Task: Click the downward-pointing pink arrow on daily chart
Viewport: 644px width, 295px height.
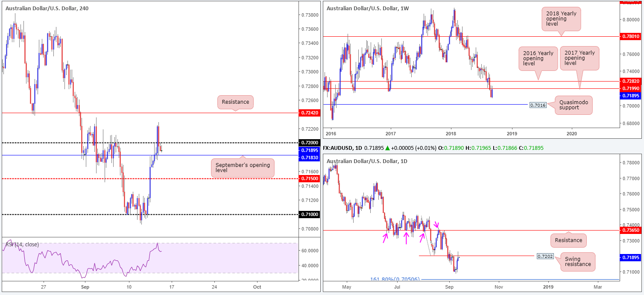Action: tap(436, 224)
